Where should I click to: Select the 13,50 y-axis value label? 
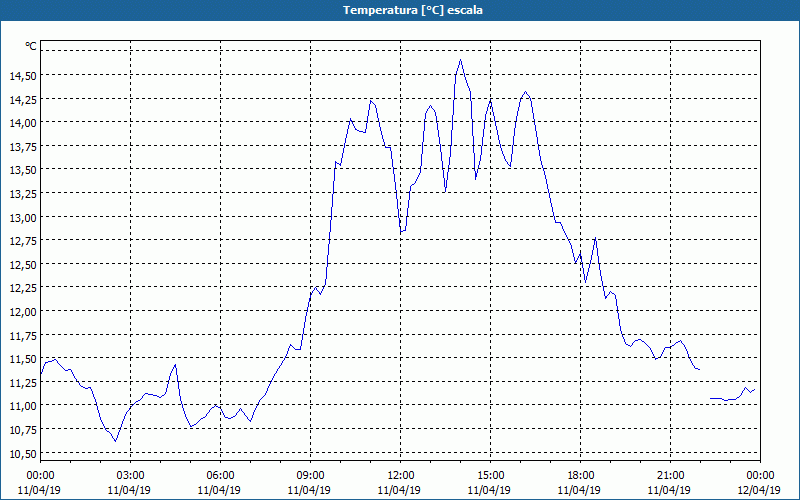(22, 170)
